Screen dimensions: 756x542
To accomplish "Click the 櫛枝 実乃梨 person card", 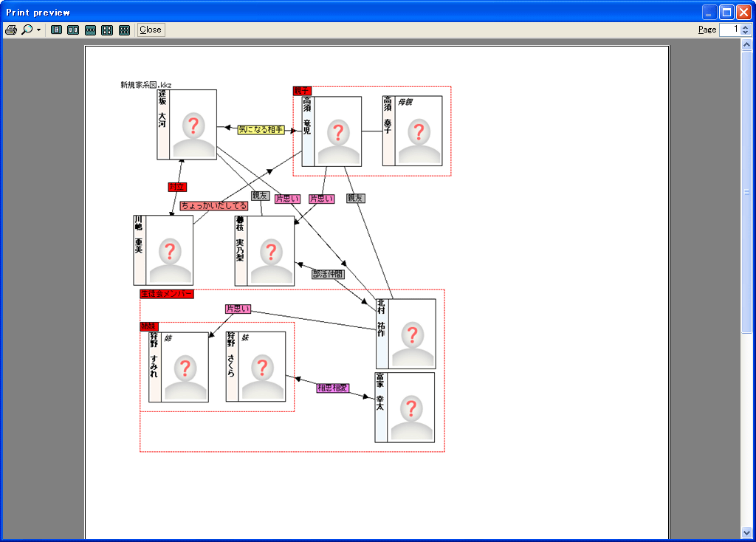I will tap(265, 251).
